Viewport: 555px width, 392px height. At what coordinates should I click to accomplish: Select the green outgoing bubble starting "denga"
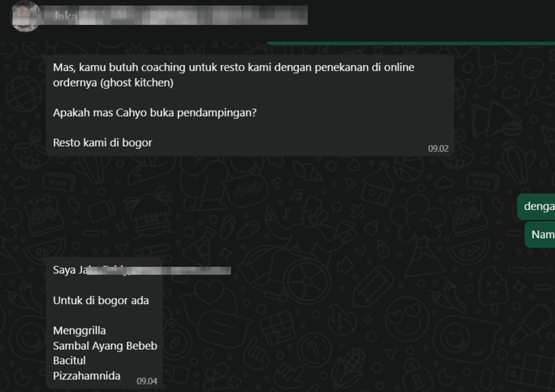coord(536,207)
